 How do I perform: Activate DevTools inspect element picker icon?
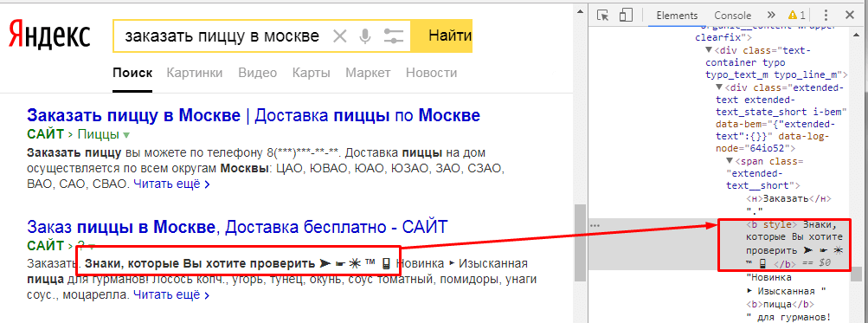pyautogui.click(x=603, y=15)
